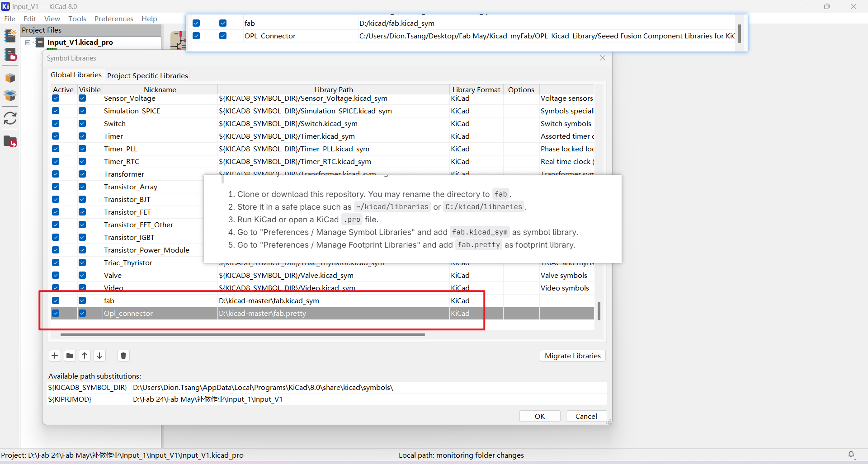Click the library table horizontal scrollbar
The width and height of the screenshot is (868, 464).
pyautogui.click(x=243, y=335)
